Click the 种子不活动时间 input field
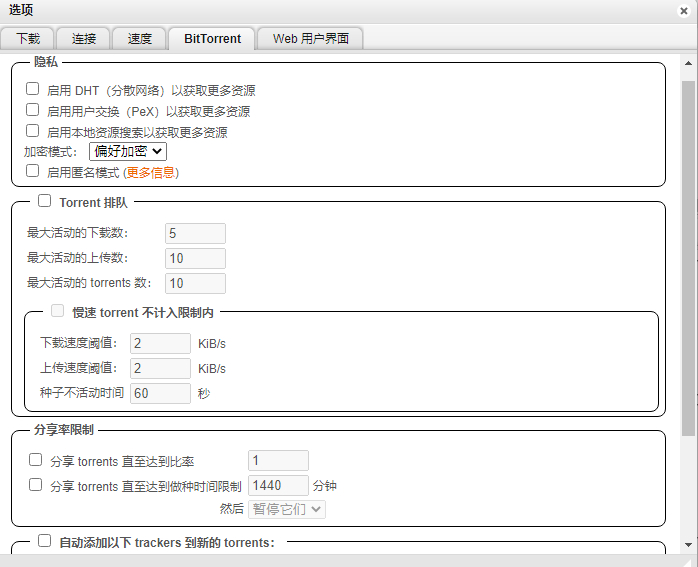 point(160,393)
